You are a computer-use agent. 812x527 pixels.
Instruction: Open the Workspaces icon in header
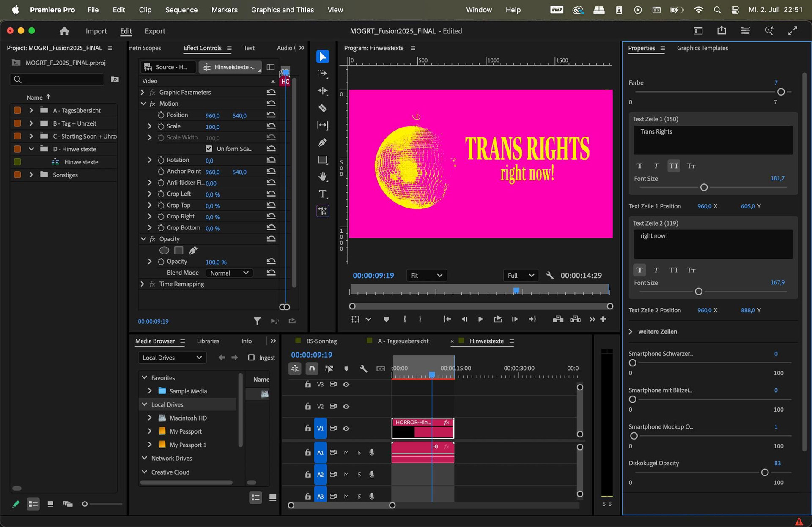click(x=698, y=31)
